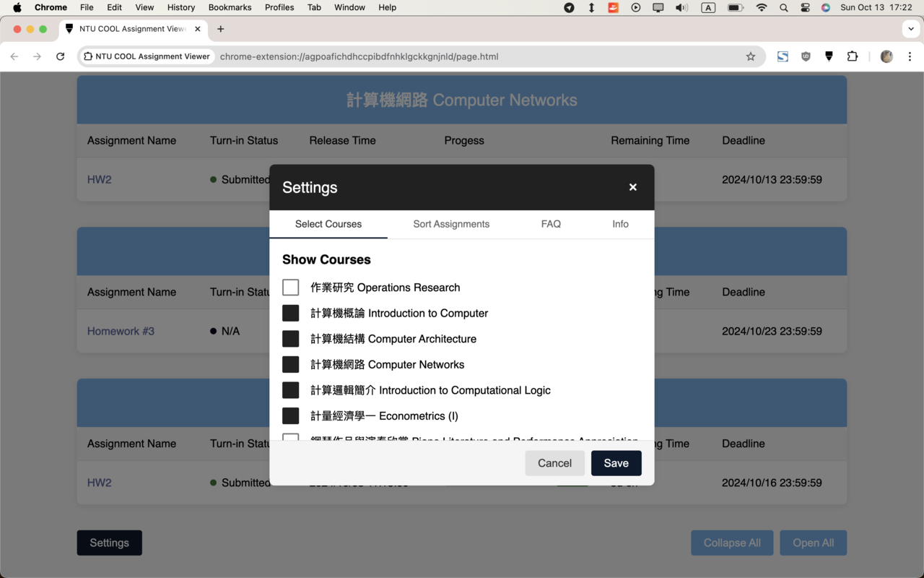Open macOS Control Center from the menu bar
This screenshot has height=578, width=924.
pos(805,8)
